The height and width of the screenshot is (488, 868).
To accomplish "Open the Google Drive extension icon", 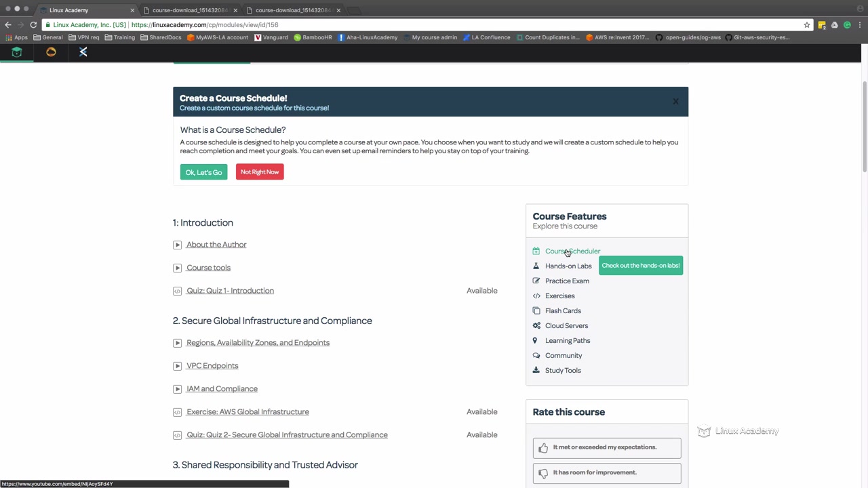I will click(x=834, y=25).
